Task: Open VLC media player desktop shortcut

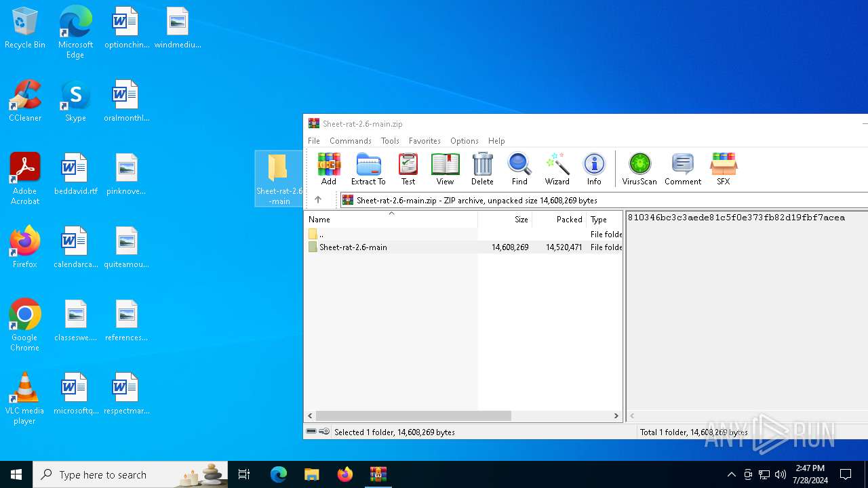Action: coord(25,399)
